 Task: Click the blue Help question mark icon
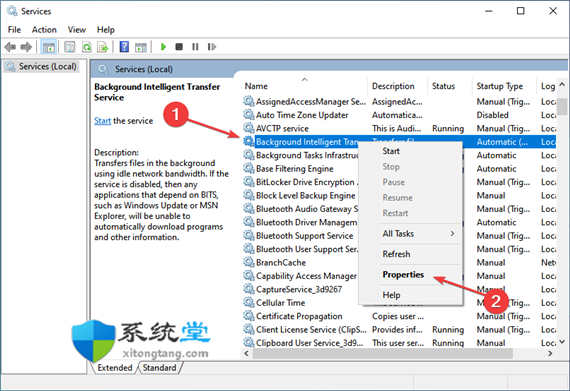124,47
